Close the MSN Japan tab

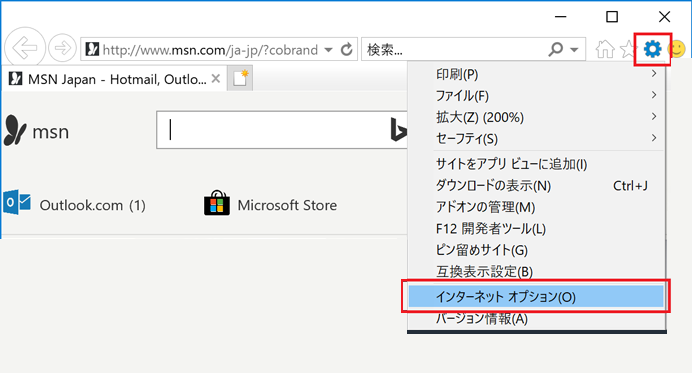[x=216, y=79]
